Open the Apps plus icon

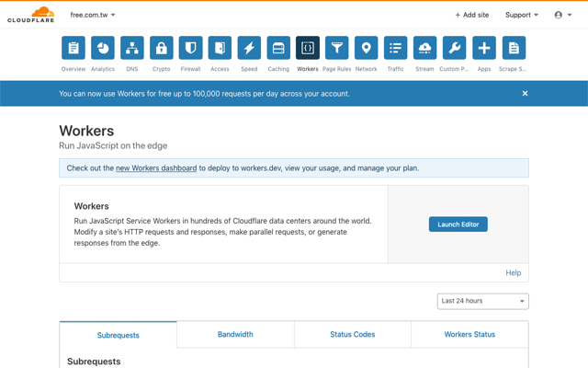click(484, 48)
